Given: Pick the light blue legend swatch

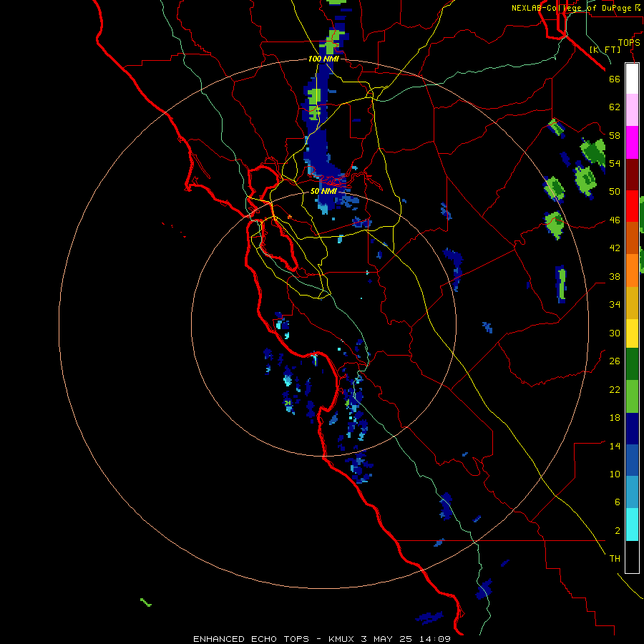Looking at the screenshot, I should click(x=632, y=492).
